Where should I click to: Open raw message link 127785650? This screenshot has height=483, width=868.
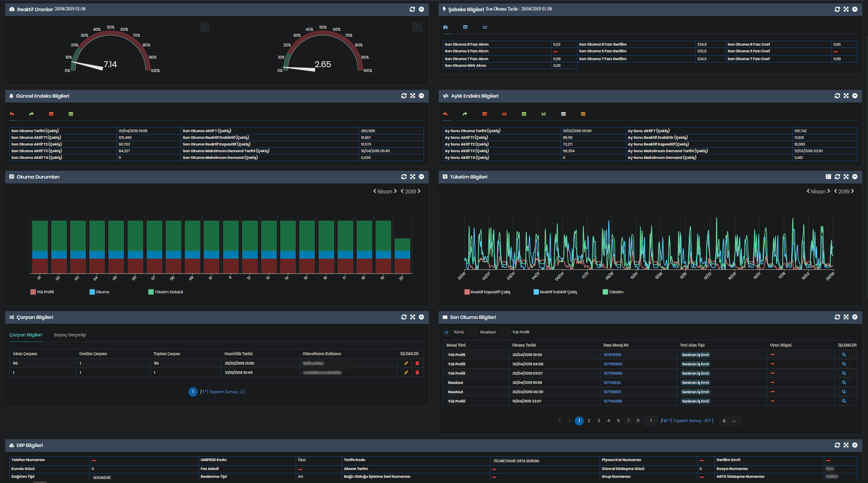click(x=613, y=364)
